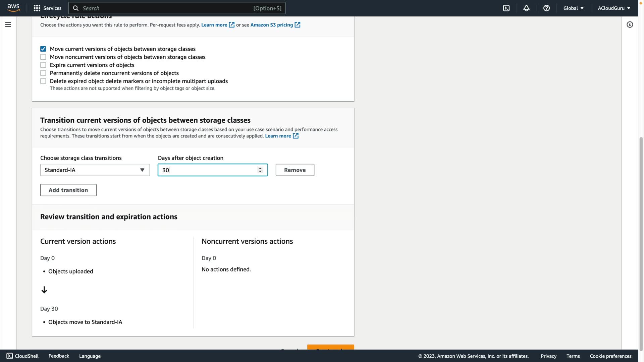
Task: Open the Services grid menu
Action: pyautogui.click(x=47, y=8)
